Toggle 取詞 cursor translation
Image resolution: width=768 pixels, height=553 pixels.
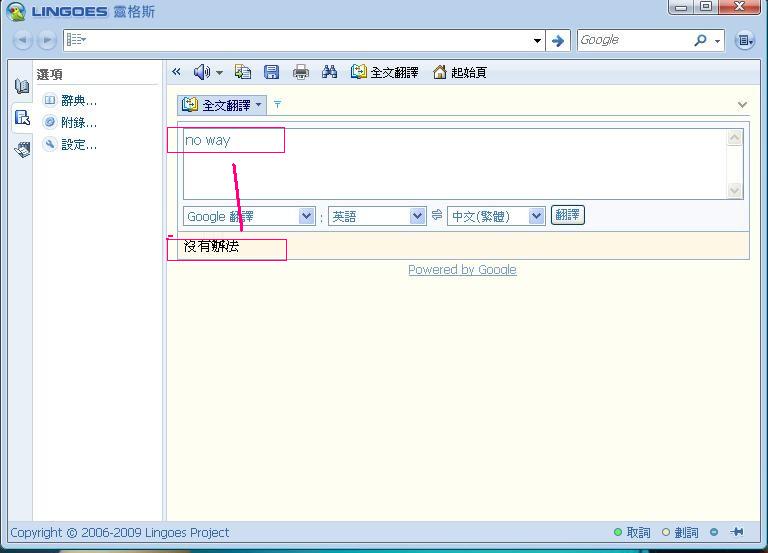(632, 532)
